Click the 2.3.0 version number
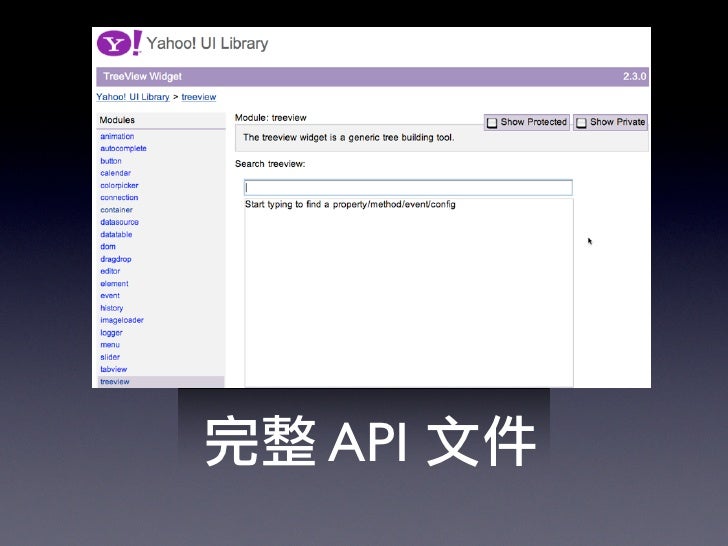Image resolution: width=728 pixels, height=546 pixels. coord(635,77)
